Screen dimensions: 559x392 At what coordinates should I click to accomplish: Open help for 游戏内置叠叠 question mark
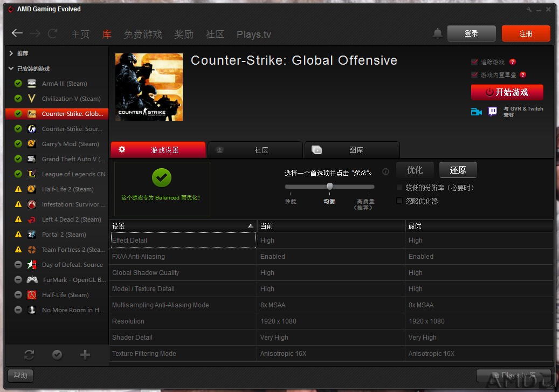point(523,75)
